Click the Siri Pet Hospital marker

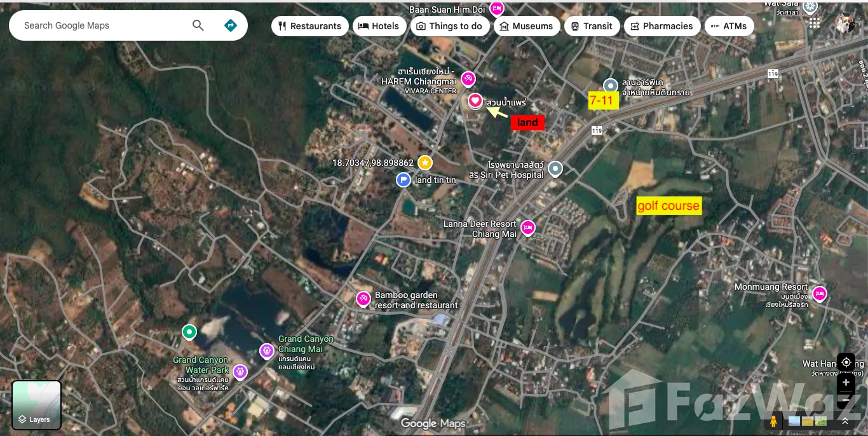(x=555, y=168)
